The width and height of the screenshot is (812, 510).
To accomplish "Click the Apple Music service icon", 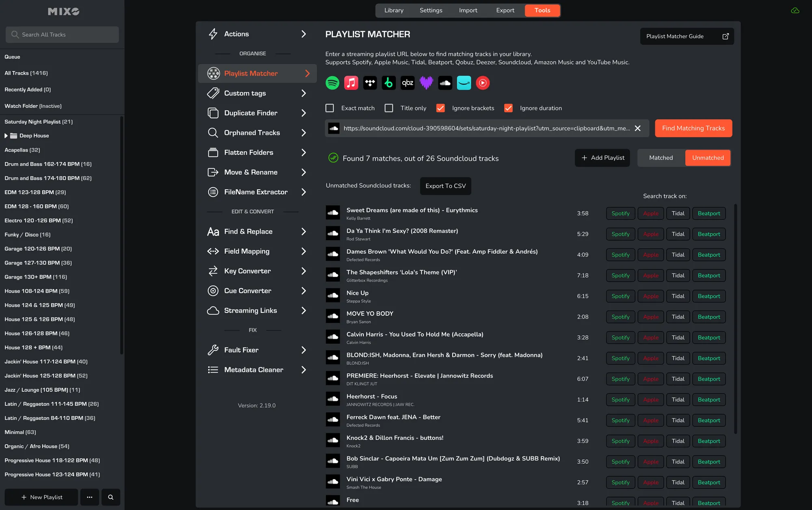I will coord(351,83).
